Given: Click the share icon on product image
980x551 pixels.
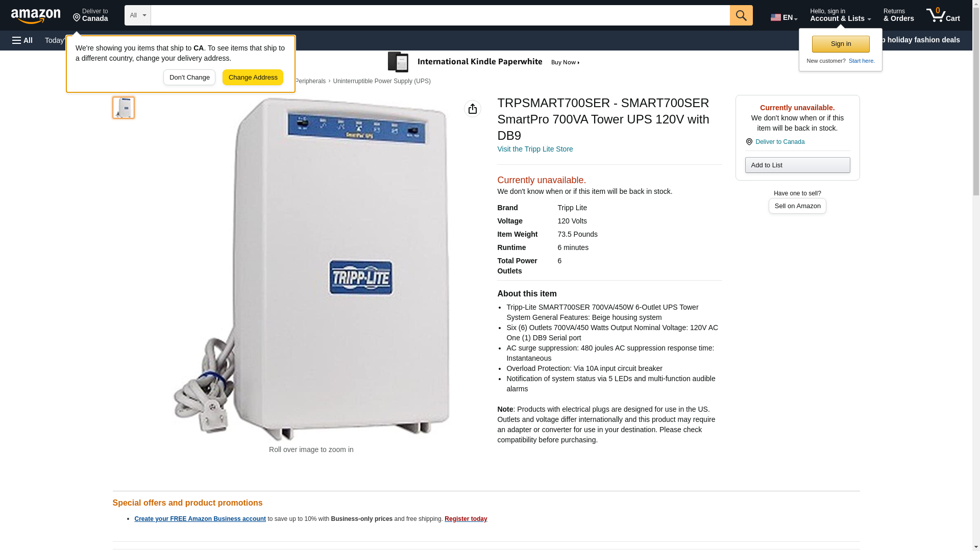Looking at the screenshot, I should click(x=473, y=109).
